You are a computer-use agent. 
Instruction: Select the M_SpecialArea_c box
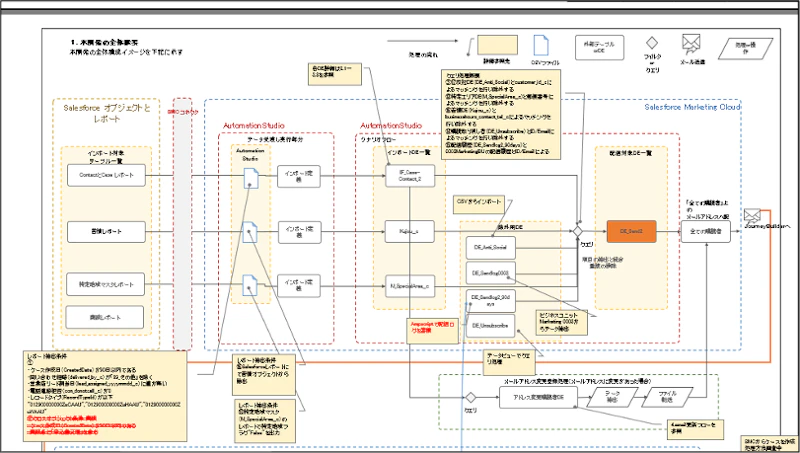[x=410, y=286]
